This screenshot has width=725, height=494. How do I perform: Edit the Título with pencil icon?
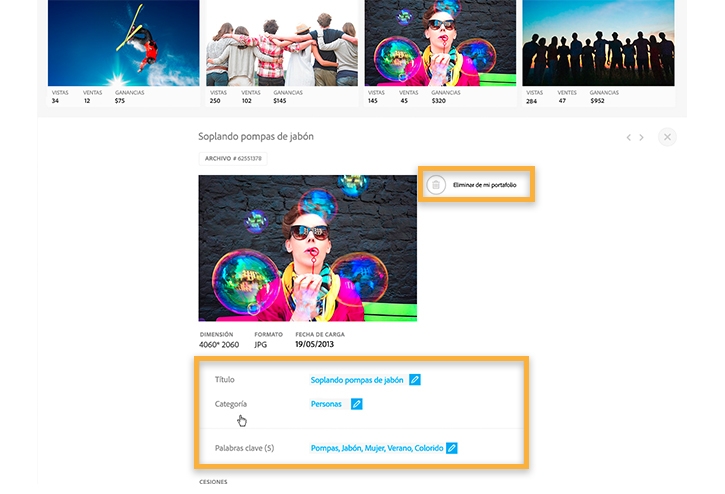click(x=415, y=380)
